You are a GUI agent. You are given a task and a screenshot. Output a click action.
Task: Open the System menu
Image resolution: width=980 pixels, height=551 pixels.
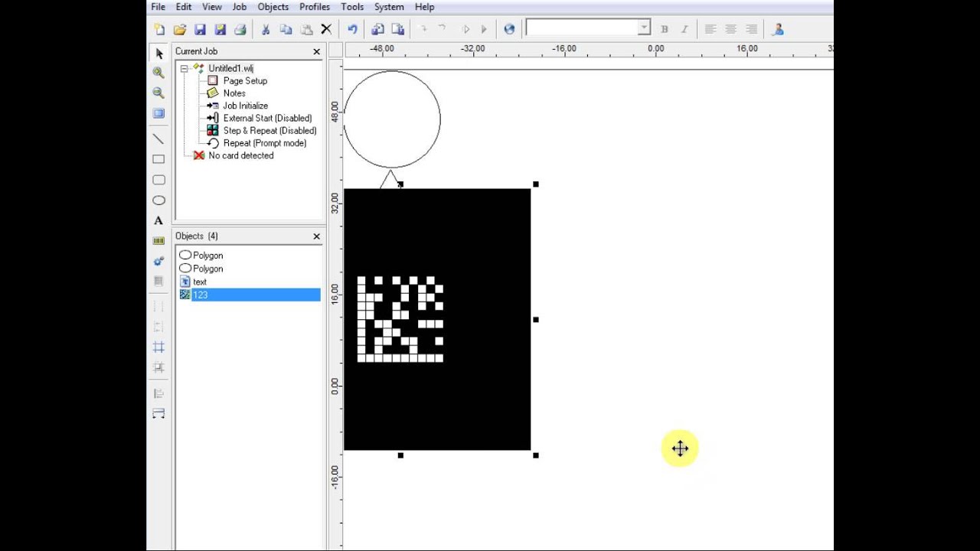389,7
